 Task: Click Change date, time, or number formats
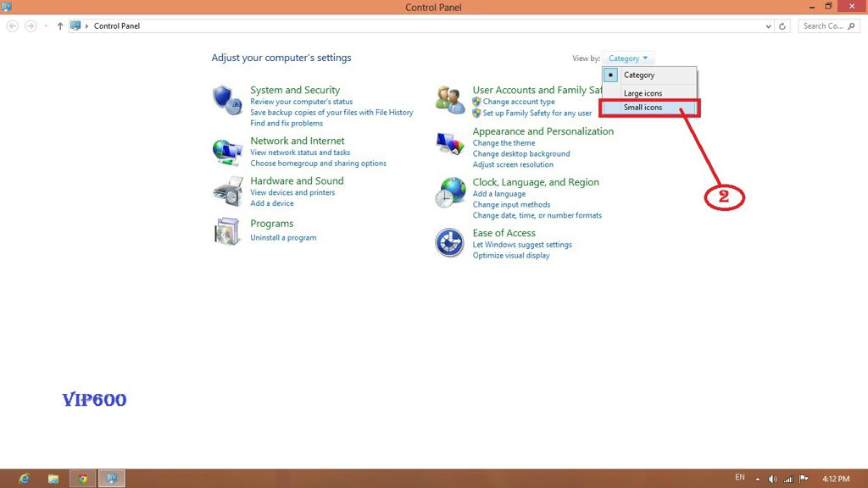pos(537,215)
